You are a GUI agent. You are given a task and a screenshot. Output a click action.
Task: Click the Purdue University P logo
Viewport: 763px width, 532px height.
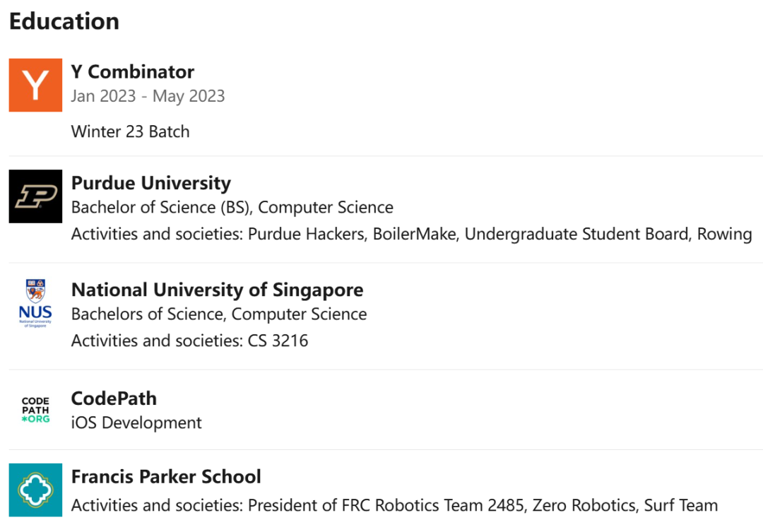pyautogui.click(x=35, y=196)
